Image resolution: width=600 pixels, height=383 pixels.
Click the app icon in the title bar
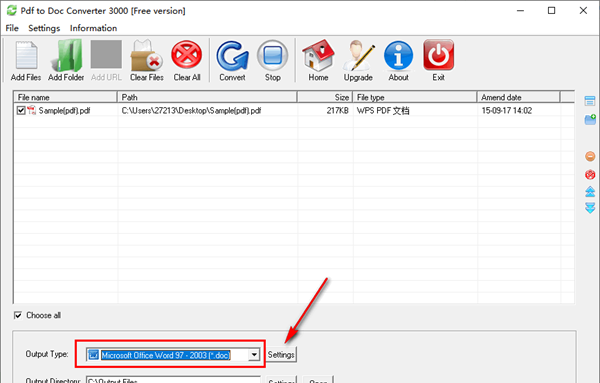pyautogui.click(x=11, y=10)
